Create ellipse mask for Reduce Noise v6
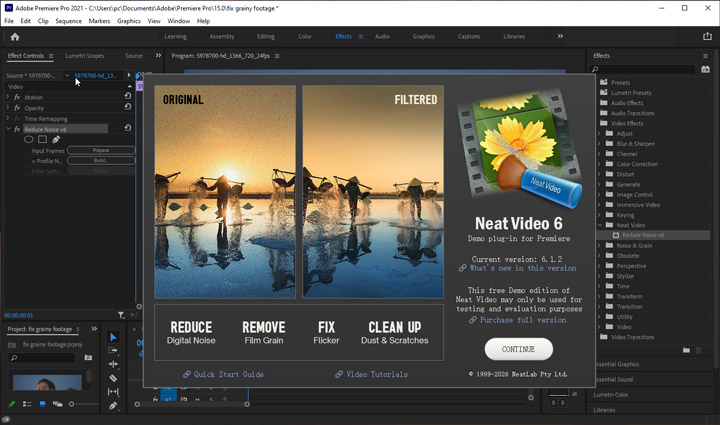Image resolution: width=720 pixels, height=425 pixels. 28,140
